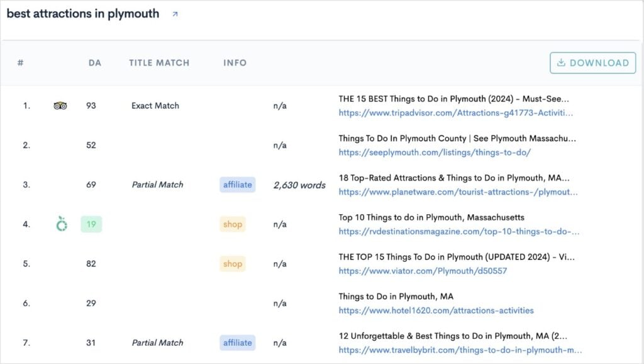The image size is (644, 364).
Task: Open the seeplymouth.com things-to-do link
Action: click(x=433, y=152)
